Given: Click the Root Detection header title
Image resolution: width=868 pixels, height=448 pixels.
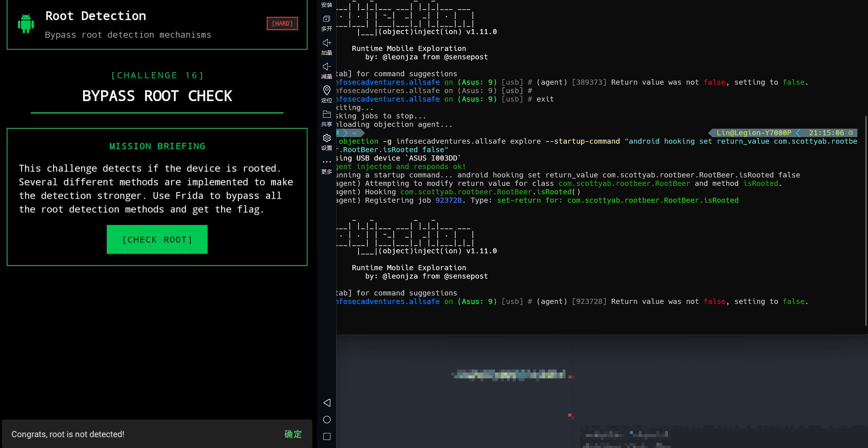Looking at the screenshot, I should [96, 16].
